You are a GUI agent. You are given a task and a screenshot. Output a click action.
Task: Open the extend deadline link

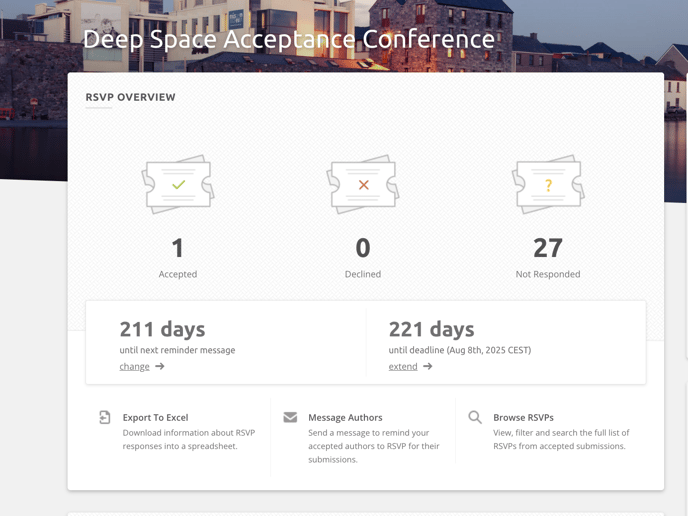pos(403,366)
